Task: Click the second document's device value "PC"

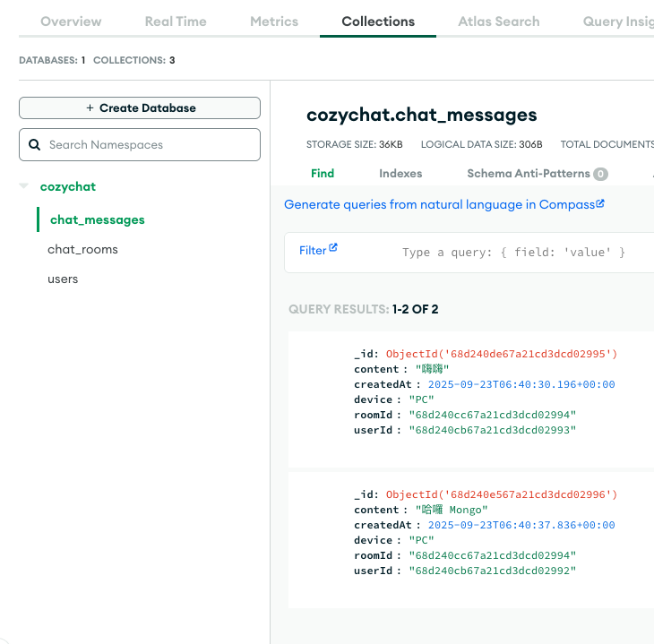Action: (421, 540)
